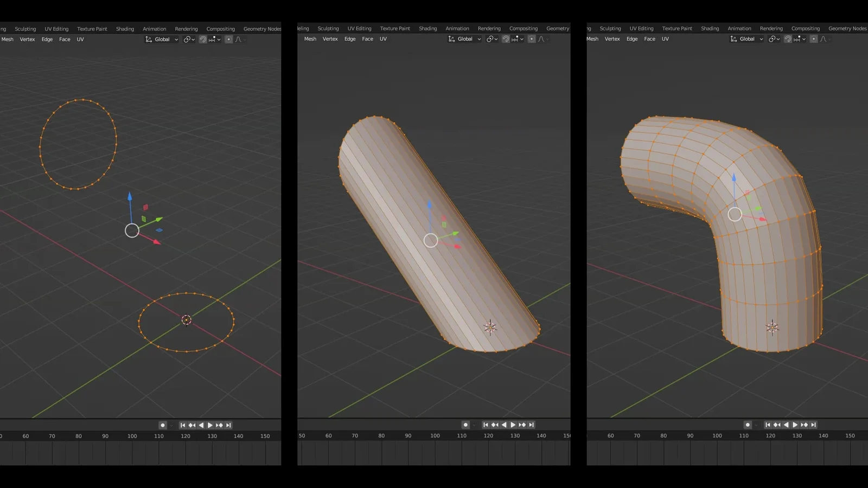Click the blue Z-axis gizmo arrow in left viewport
868x488 pixels.
[130, 196]
